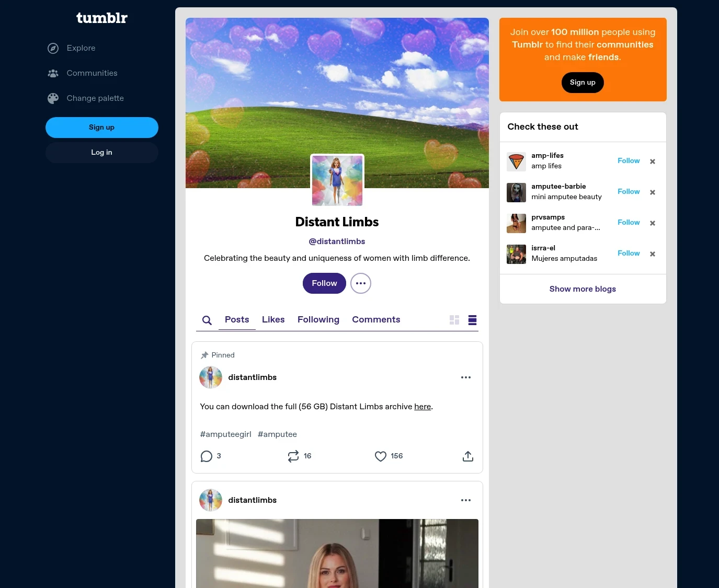This screenshot has height=588, width=719.
Task: Click Sign up in orange banner
Action: click(583, 83)
